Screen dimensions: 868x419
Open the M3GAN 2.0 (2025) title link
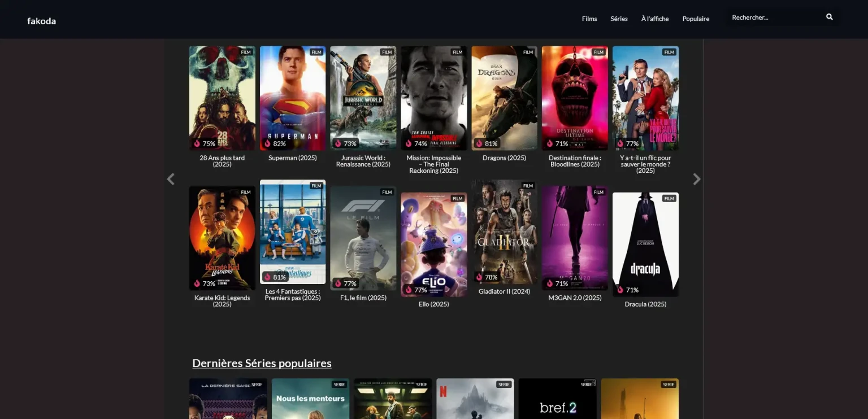click(x=575, y=298)
